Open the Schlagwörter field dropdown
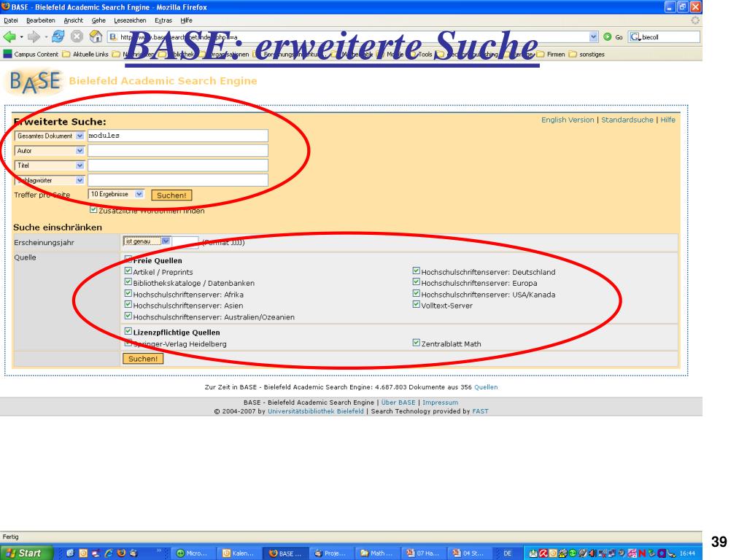Screen dimensions: 747x560 50,181
